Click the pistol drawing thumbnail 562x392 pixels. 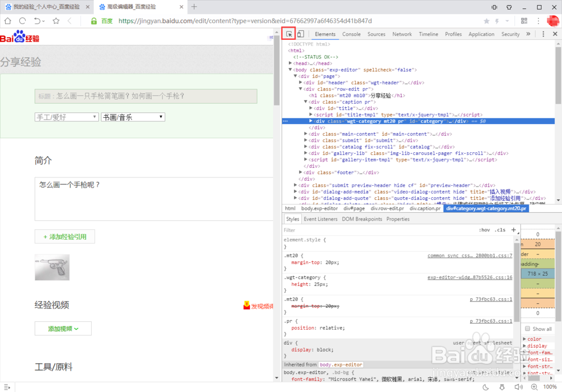[x=52, y=267]
